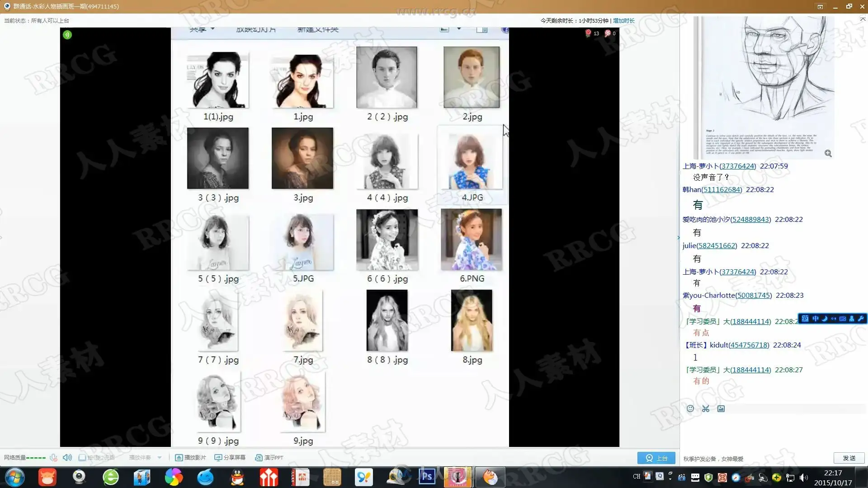Click user link 37376424 in chat
The width and height of the screenshot is (868, 488).
coord(737,166)
